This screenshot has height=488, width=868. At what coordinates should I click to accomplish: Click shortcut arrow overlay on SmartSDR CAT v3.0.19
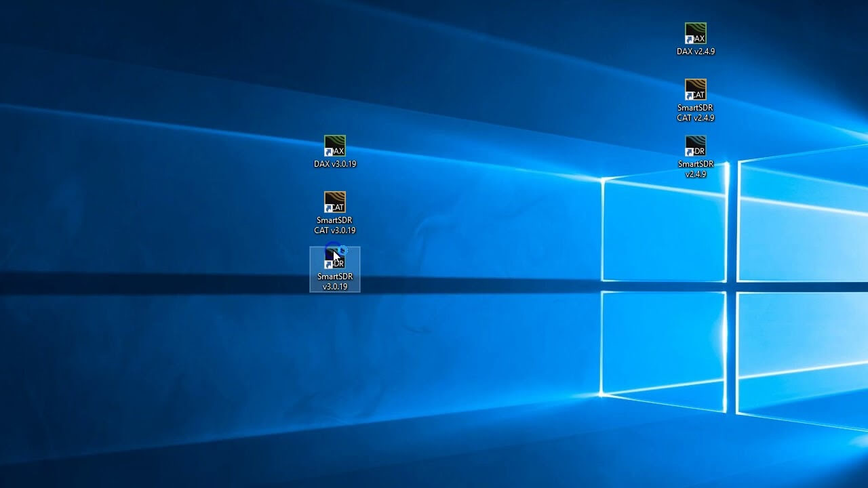(x=328, y=209)
